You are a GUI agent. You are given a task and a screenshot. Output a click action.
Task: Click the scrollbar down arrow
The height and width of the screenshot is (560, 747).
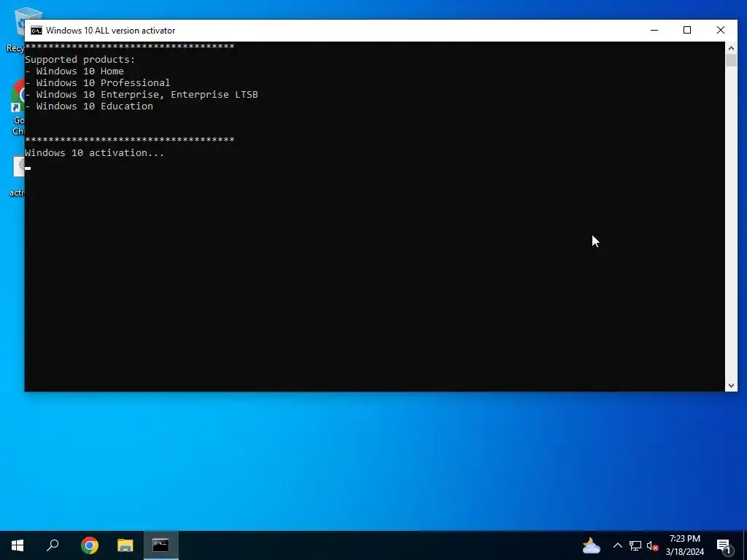[x=731, y=386]
